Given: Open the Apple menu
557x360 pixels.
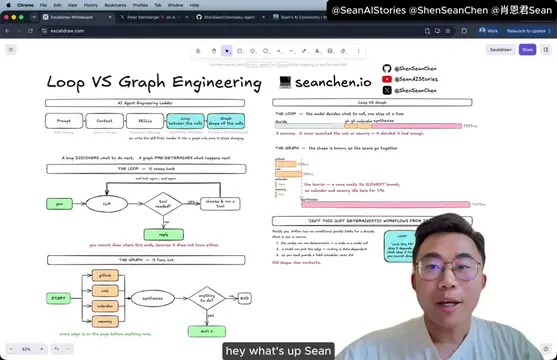Looking at the screenshot, I should pyautogui.click(x=8, y=5).
